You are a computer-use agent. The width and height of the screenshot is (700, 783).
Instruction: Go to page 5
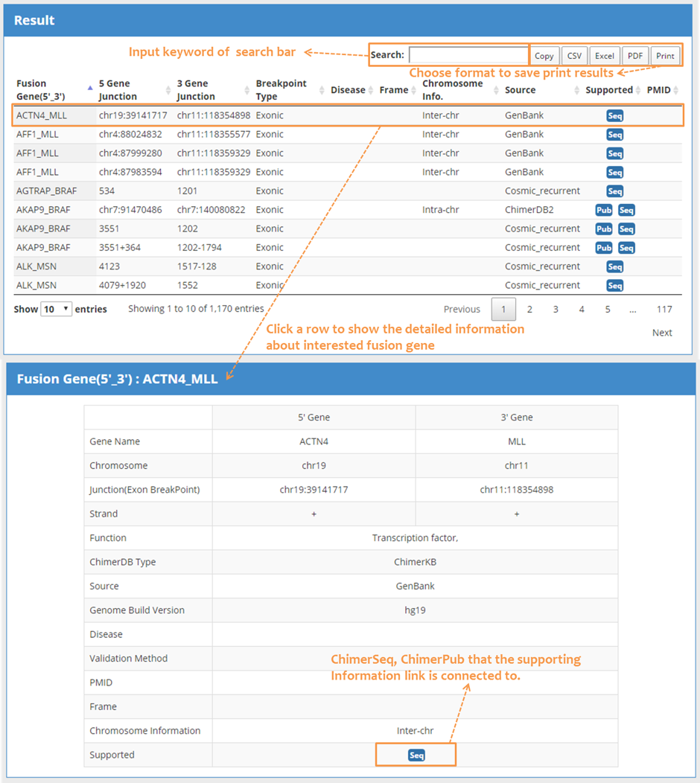click(608, 309)
